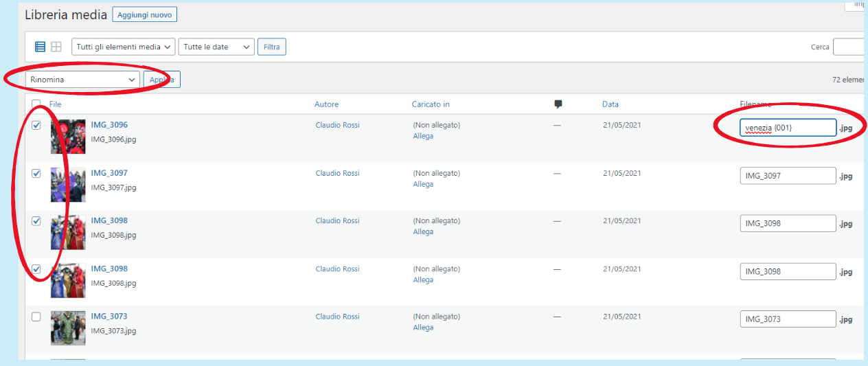Image resolution: width=868 pixels, height=366 pixels.
Task: Click the date 21/05/2021 in IMG_3097 row
Action: click(x=622, y=173)
